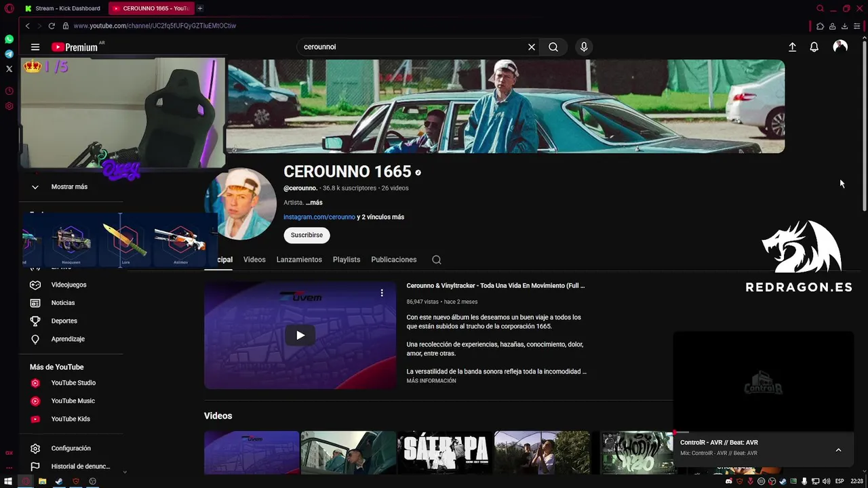
Task: Select the CEROUNNO 1665 YouTube tab
Action: point(151,8)
